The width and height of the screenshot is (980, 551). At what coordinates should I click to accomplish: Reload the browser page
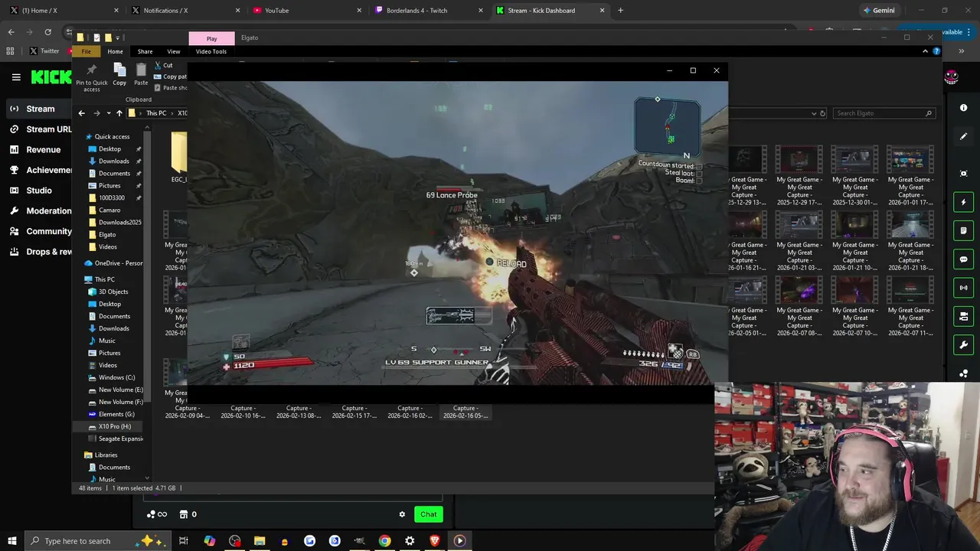point(47,32)
